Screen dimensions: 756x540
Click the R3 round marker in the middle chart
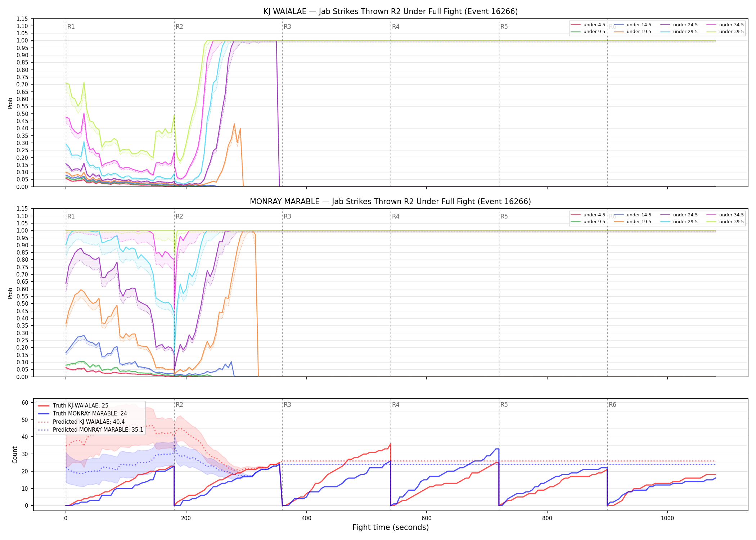(287, 216)
